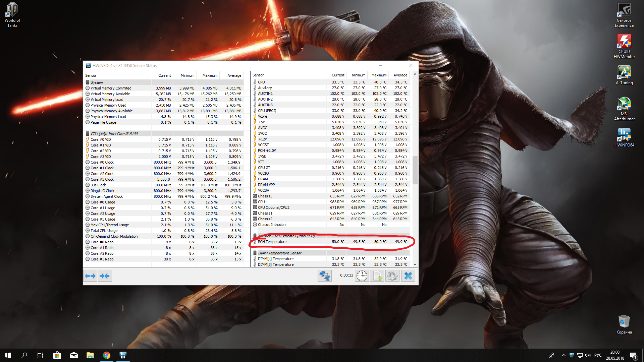
Task: Click the collapse columns arrows button
Action: 105,276
